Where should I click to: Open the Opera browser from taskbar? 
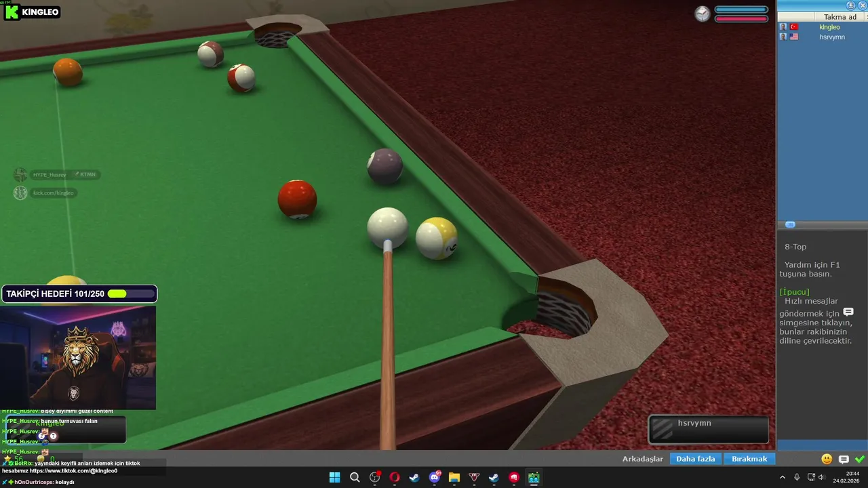click(394, 477)
